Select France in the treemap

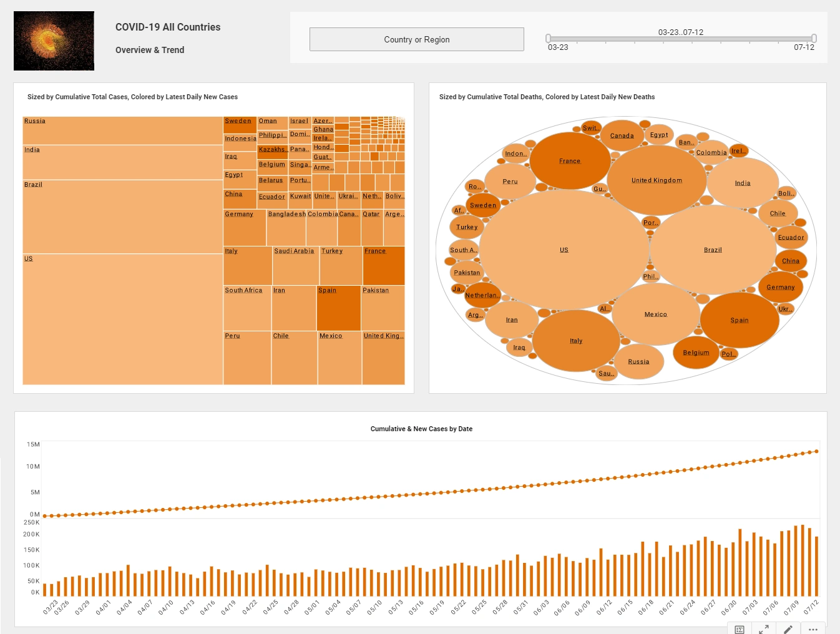[383, 265]
